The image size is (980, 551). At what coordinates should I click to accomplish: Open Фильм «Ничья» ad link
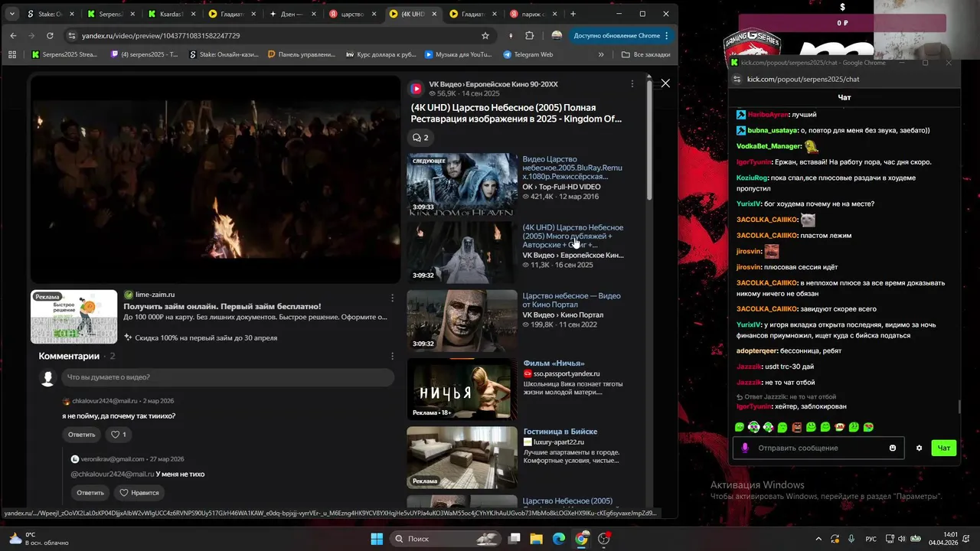click(554, 364)
